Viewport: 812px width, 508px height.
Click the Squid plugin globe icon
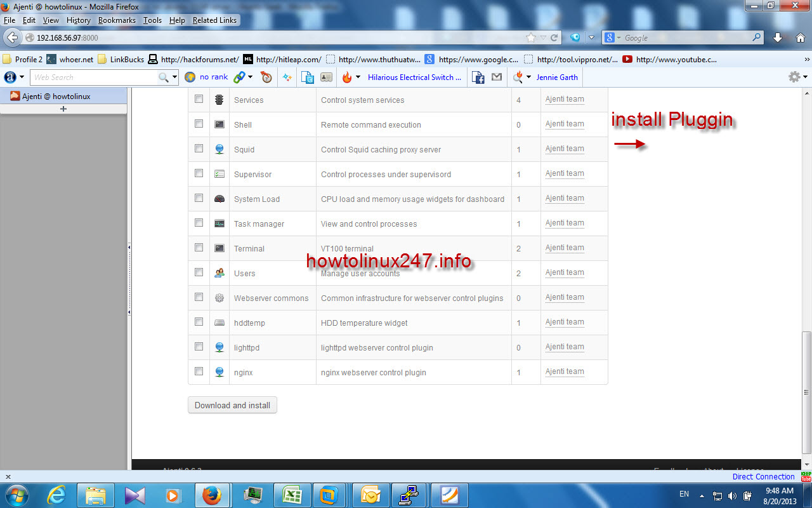(219, 149)
